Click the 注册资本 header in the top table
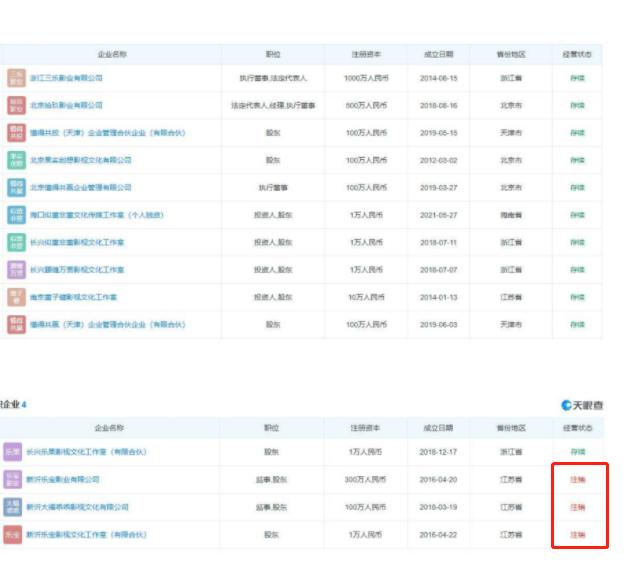The image size is (630, 563). 367,54
